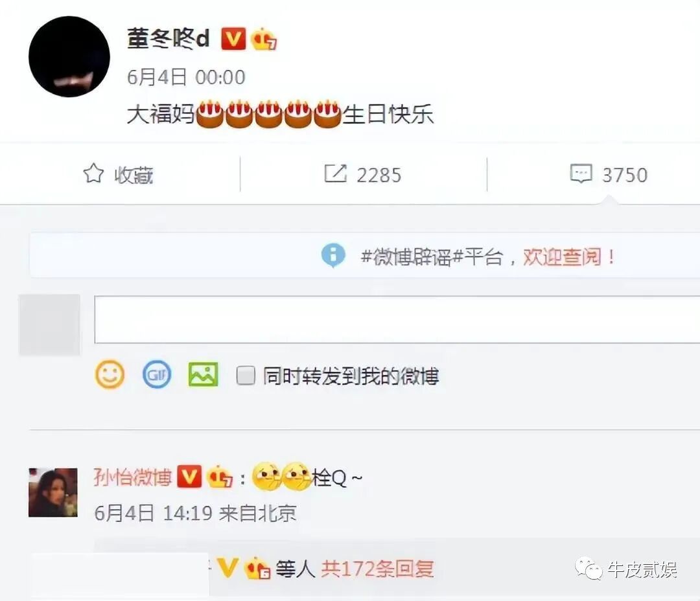Attach a picture using image icon

point(203,375)
